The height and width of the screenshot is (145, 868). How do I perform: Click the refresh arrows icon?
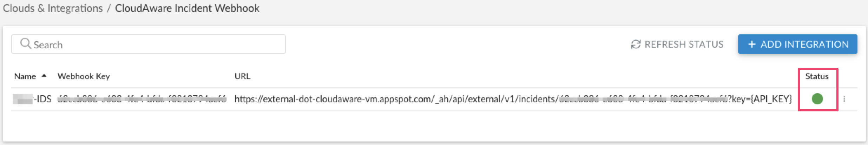(636, 44)
